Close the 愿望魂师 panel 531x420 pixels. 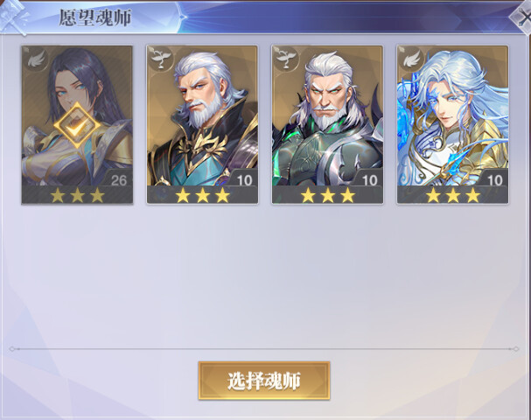(x=523, y=17)
